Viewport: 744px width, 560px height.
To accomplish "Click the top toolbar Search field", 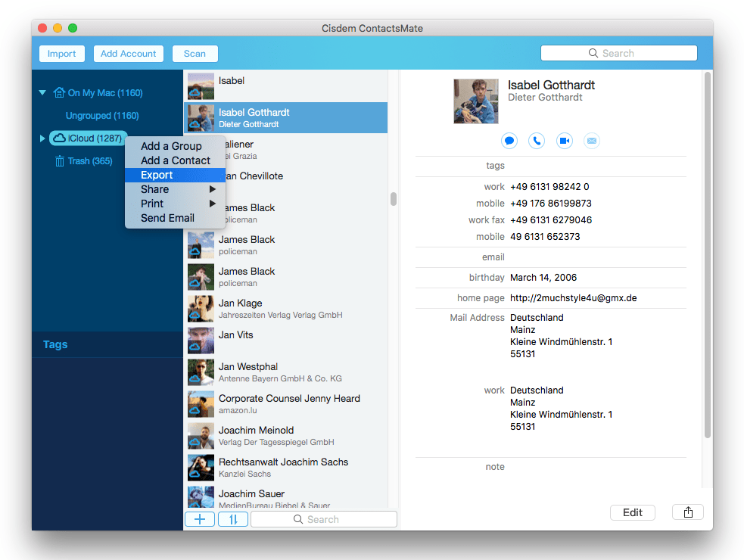I will tap(618, 53).
